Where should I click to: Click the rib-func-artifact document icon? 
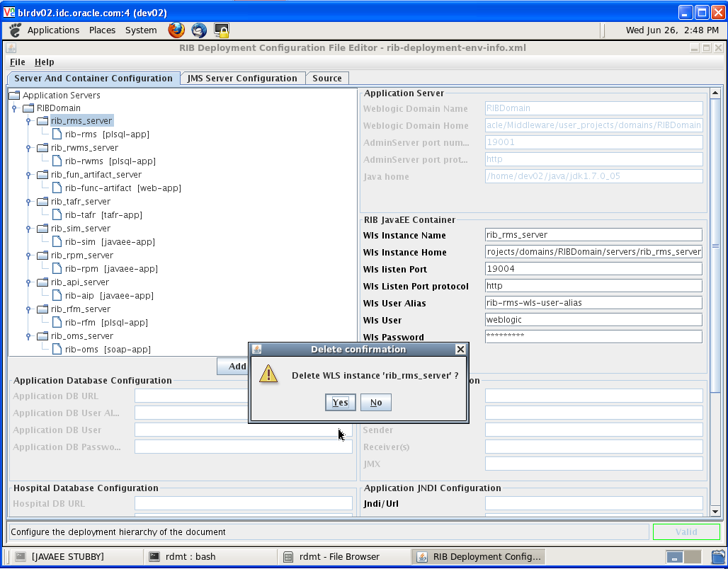coord(57,188)
